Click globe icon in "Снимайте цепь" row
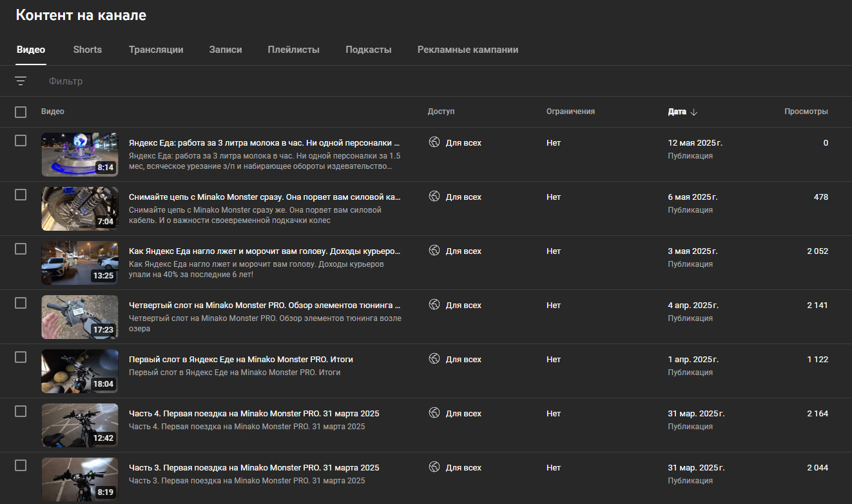The height and width of the screenshot is (504, 852). coord(434,197)
